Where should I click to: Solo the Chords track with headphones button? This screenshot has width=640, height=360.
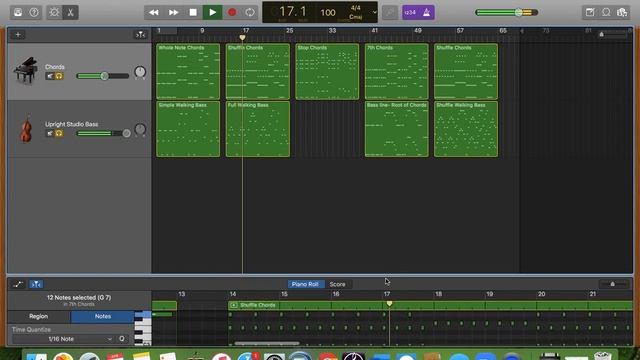click(x=59, y=76)
